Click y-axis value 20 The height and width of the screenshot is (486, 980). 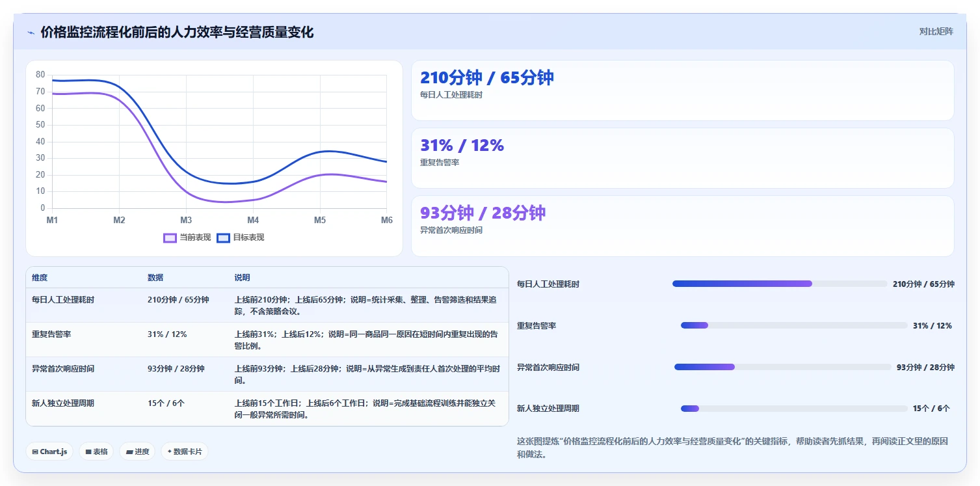[x=40, y=175]
